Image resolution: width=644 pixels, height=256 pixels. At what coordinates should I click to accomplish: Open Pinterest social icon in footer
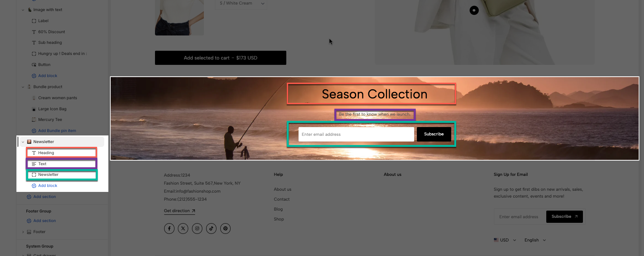(x=225, y=229)
